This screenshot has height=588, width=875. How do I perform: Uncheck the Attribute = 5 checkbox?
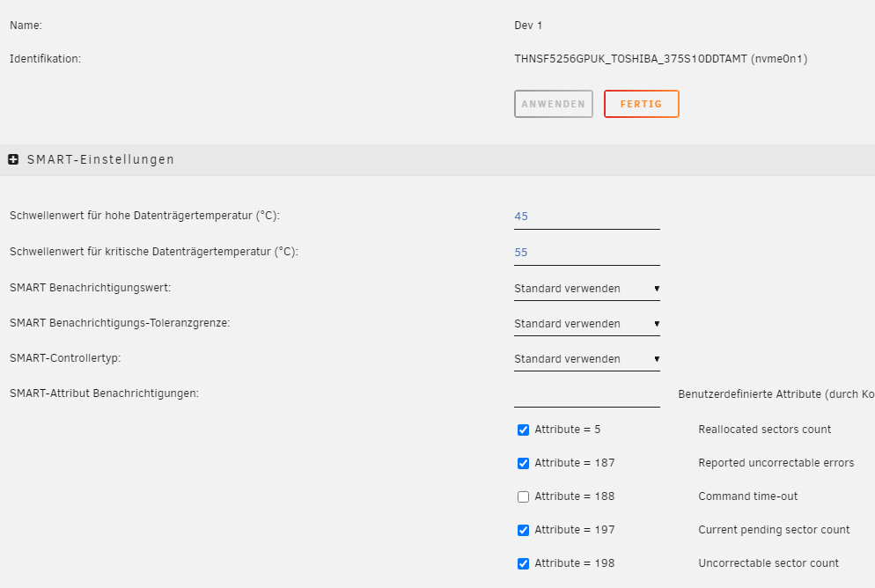tap(523, 430)
